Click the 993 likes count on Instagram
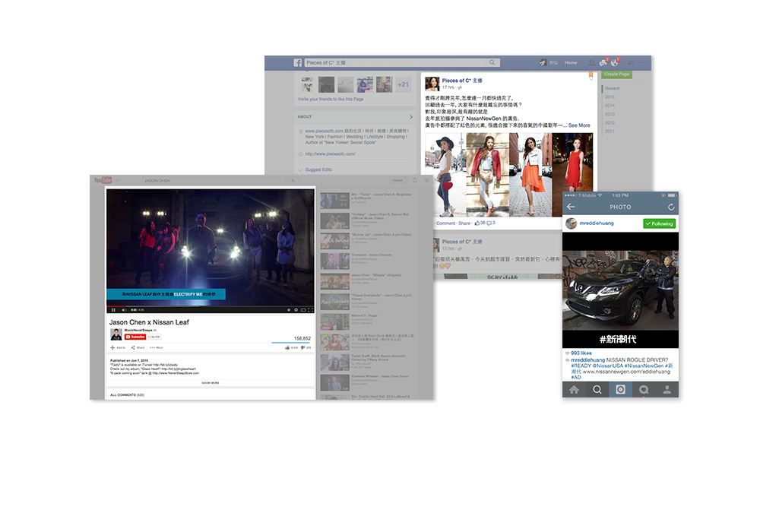 581,353
